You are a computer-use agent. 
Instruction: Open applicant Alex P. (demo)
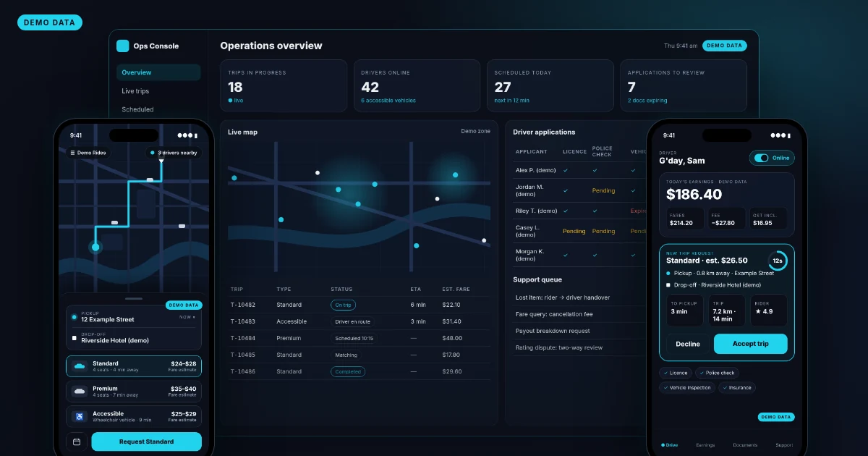[x=535, y=170]
